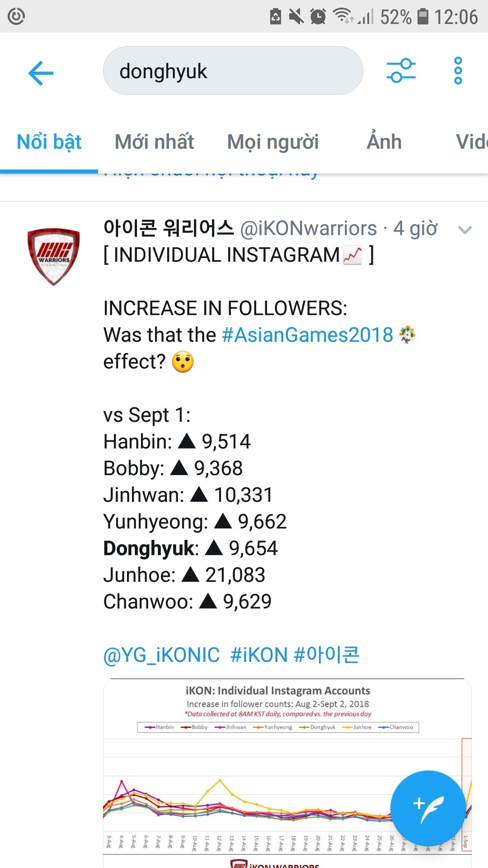Switch to the Mới nhất tab
Image resolution: width=488 pixels, height=868 pixels.
click(154, 142)
